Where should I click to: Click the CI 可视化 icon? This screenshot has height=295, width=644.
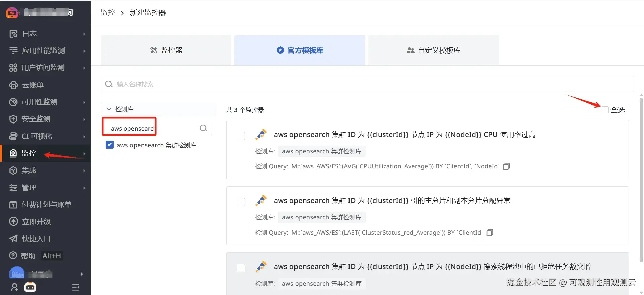tap(13, 136)
